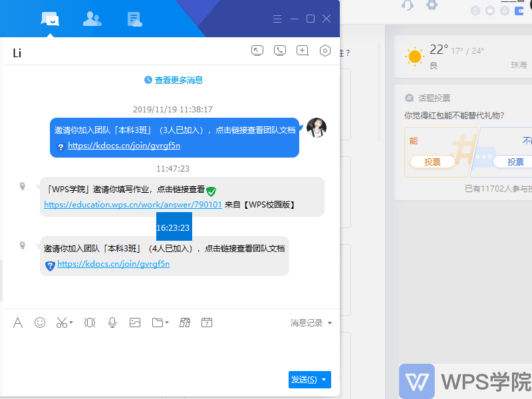Open the font formatting A tool
Viewport: 532px width, 399px height.
coord(18,323)
